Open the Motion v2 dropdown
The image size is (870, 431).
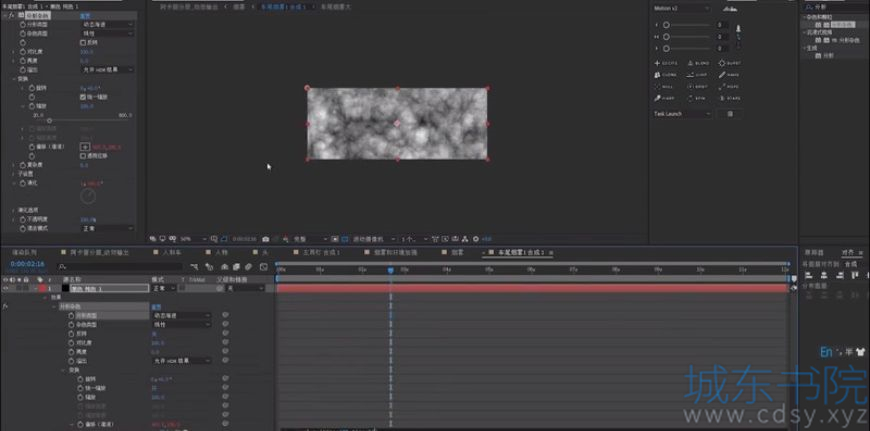(682, 9)
